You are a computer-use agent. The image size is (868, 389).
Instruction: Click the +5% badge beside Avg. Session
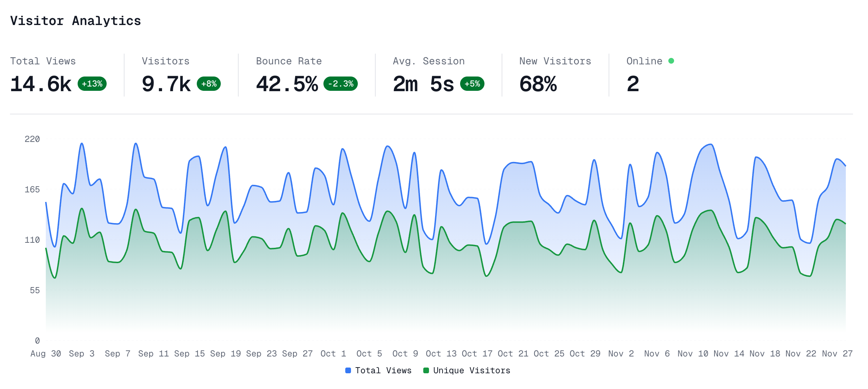pos(471,84)
